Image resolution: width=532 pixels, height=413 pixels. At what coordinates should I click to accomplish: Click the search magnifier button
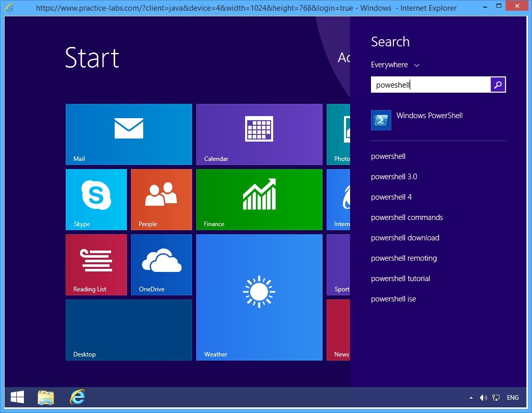coord(498,85)
